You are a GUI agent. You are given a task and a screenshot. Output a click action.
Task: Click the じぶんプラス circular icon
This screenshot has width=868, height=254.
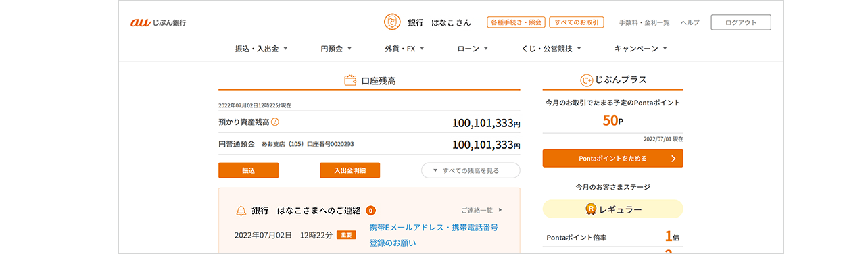pos(586,80)
